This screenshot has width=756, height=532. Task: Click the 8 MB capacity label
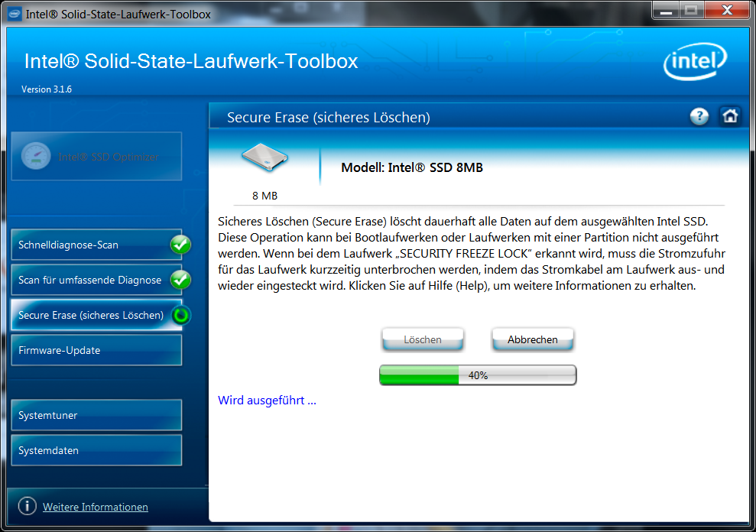pos(264,196)
